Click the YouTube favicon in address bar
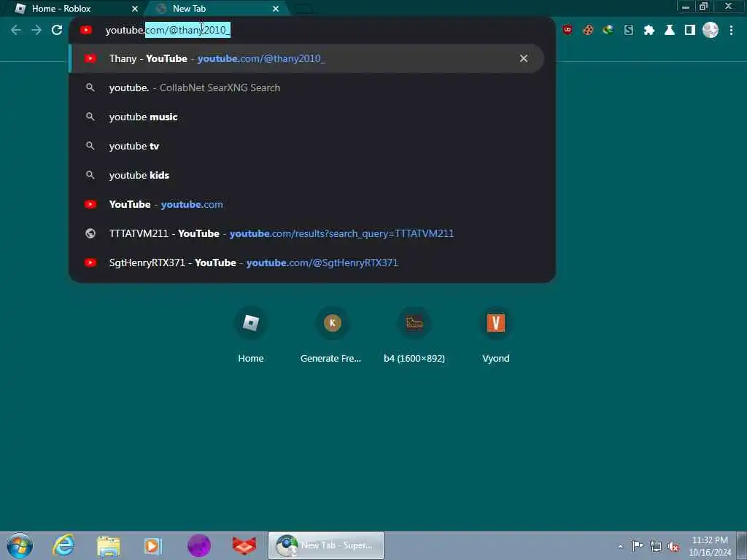 point(86,30)
